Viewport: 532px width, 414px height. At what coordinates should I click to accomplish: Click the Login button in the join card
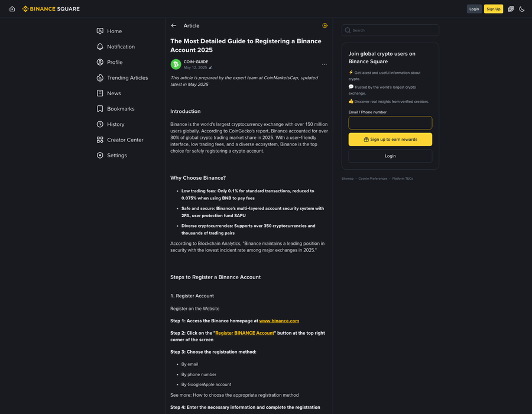pyautogui.click(x=390, y=156)
